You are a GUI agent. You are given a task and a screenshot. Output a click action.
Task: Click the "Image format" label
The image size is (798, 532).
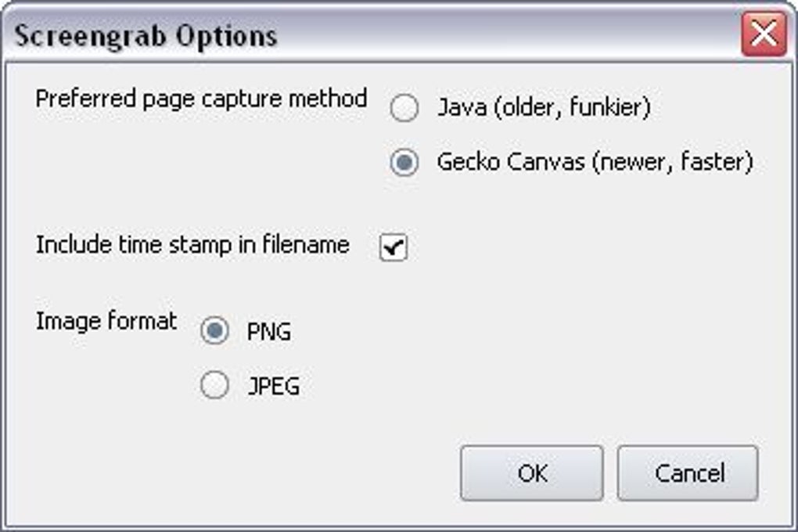(x=106, y=321)
